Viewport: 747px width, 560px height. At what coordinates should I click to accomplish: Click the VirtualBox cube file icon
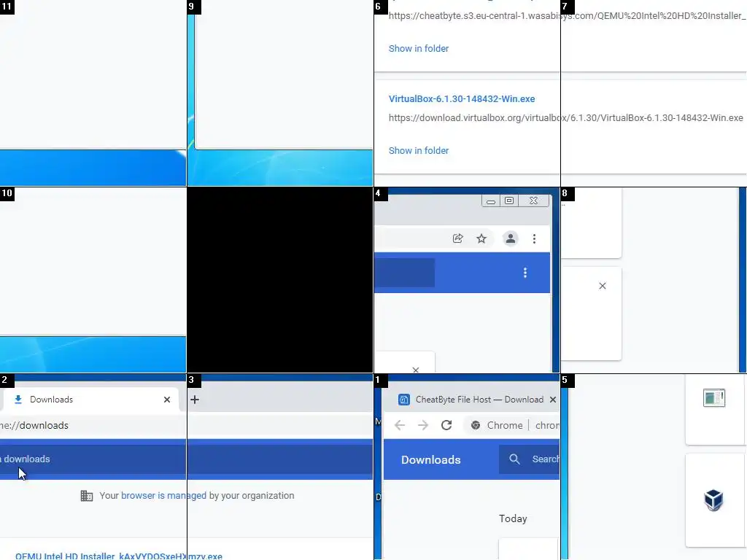(x=713, y=499)
